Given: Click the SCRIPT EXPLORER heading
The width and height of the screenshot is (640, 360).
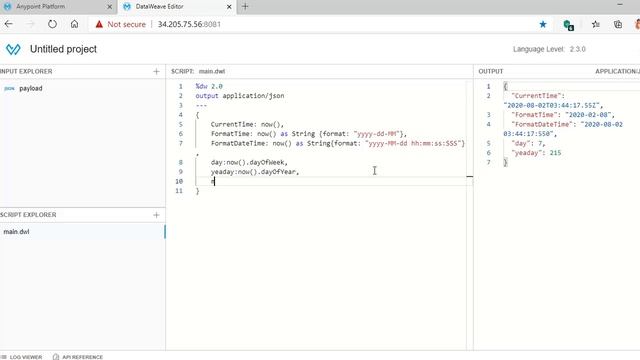Looking at the screenshot, I should click(28, 215).
